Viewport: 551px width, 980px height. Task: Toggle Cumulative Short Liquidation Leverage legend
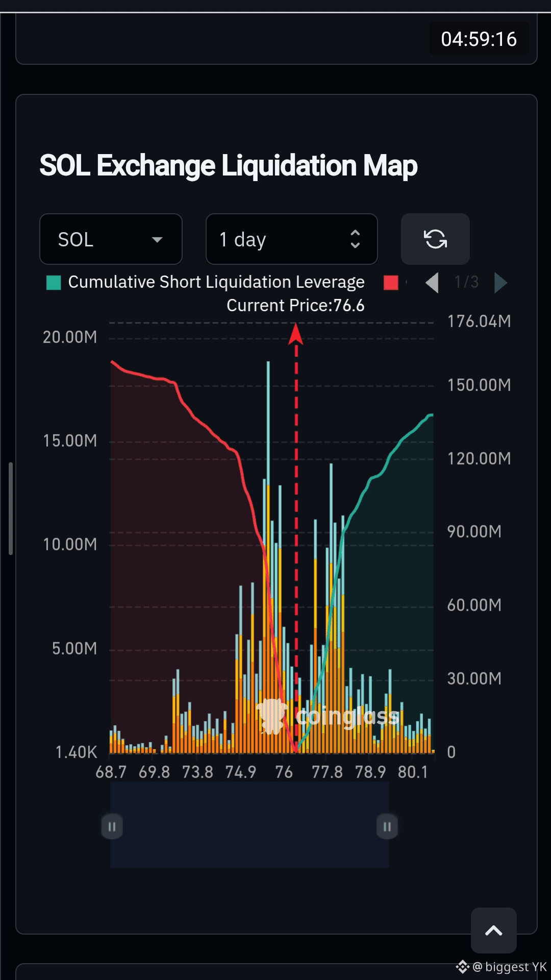206,282
